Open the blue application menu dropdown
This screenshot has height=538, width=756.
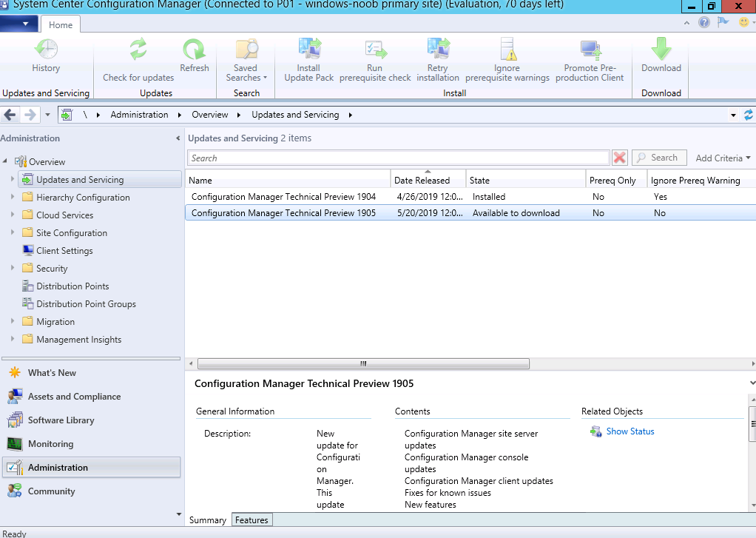(20, 24)
